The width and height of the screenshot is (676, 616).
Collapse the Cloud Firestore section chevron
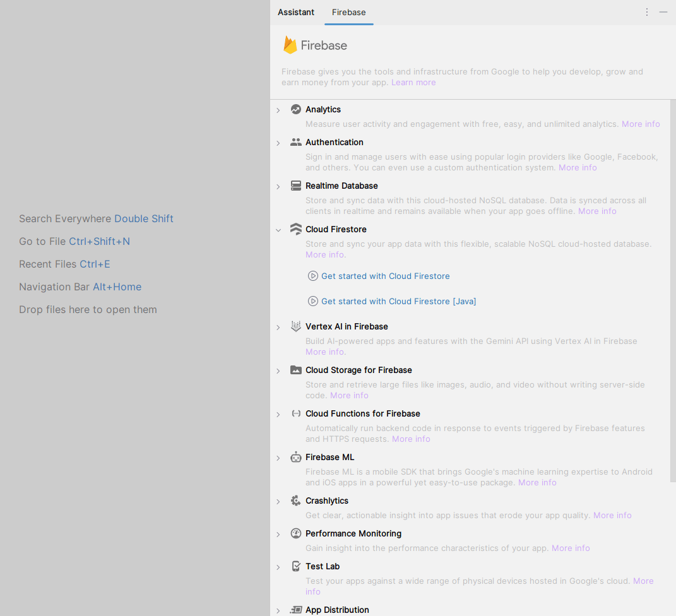coord(278,230)
